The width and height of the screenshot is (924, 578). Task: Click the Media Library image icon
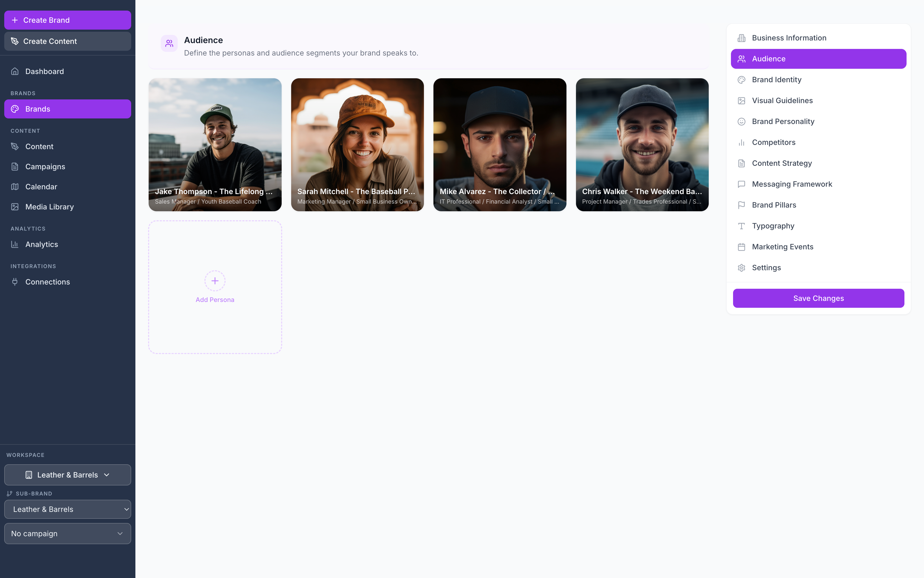tap(15, 207)
